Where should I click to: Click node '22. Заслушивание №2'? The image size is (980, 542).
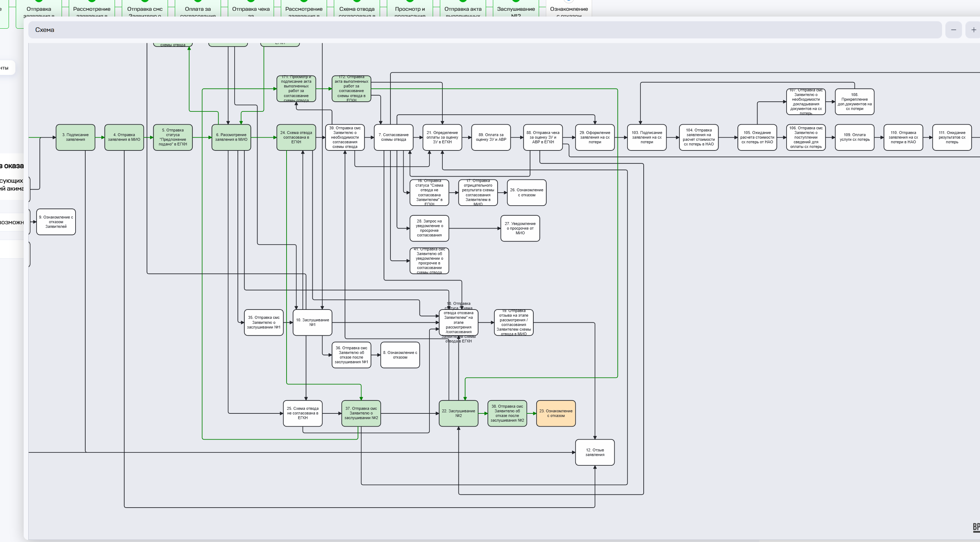(x=458, y=413)
